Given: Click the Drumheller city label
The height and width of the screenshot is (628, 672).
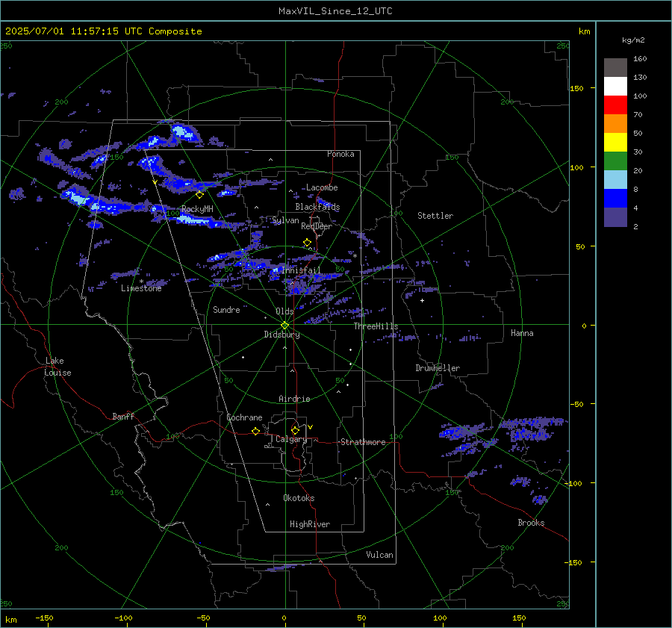Looking at the screenshot, I should (x=438, y=368).
